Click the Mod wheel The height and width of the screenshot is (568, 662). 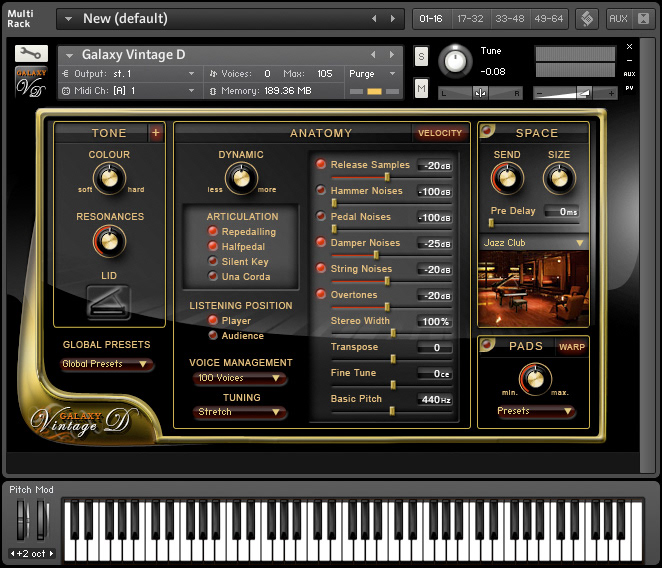click(x=41, y=519)
